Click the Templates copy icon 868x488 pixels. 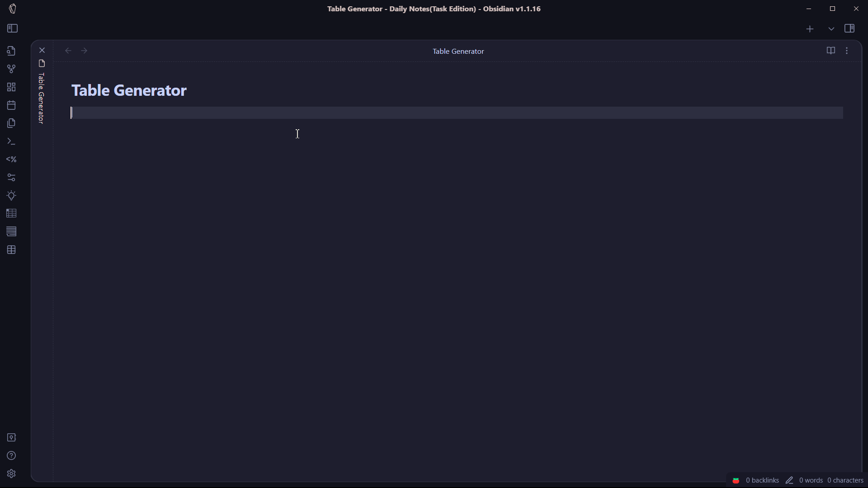(11, 123)
